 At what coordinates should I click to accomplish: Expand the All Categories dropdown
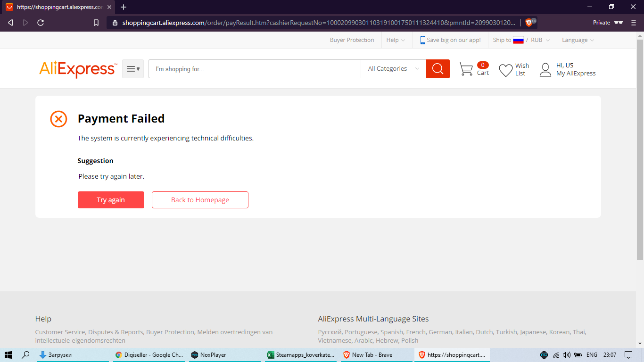point(394,69)
